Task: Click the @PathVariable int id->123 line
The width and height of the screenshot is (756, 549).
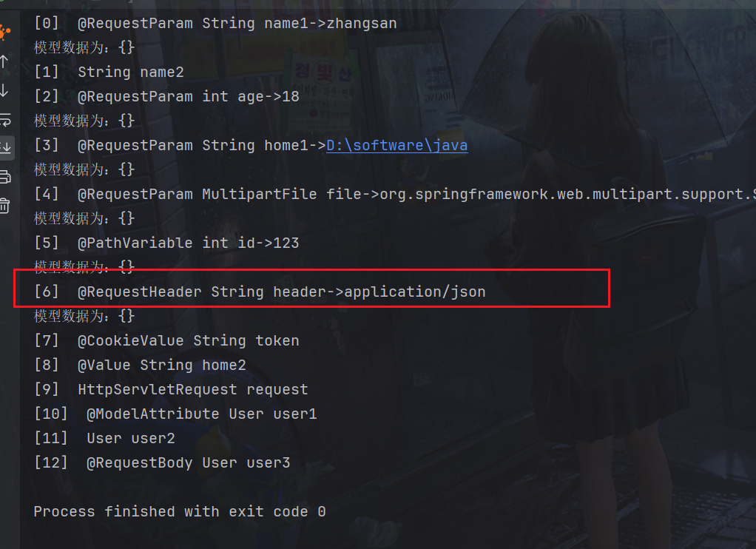Action: point(188,243)
